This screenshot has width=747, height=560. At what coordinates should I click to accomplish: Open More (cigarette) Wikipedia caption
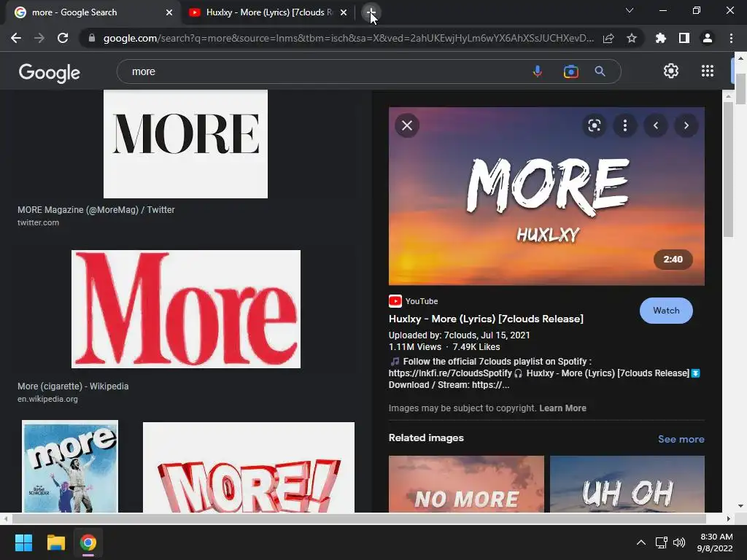(x=73, y=386)
